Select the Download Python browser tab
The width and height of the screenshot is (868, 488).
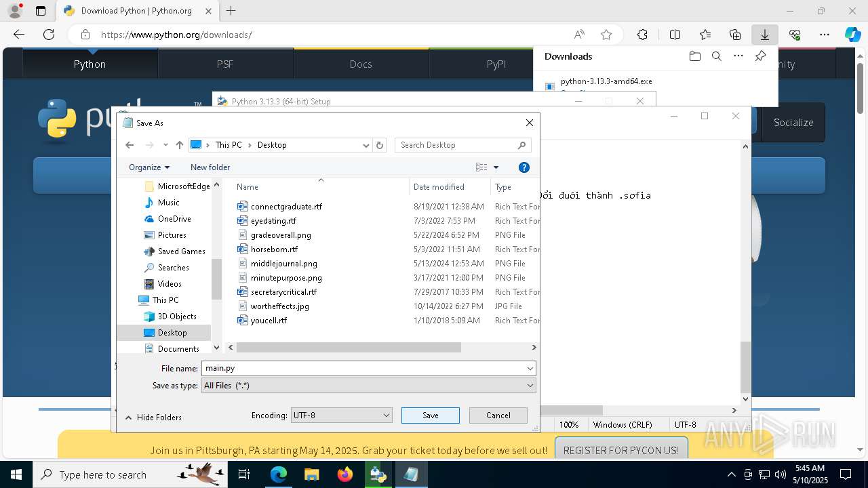(136, 11)
